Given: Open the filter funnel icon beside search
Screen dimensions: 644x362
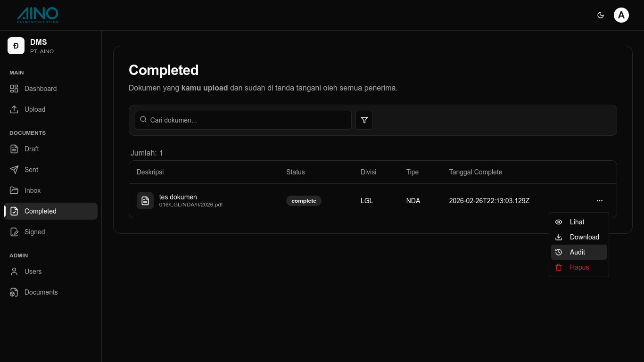Looking at the screenshot, I should [x=364, y=120].
